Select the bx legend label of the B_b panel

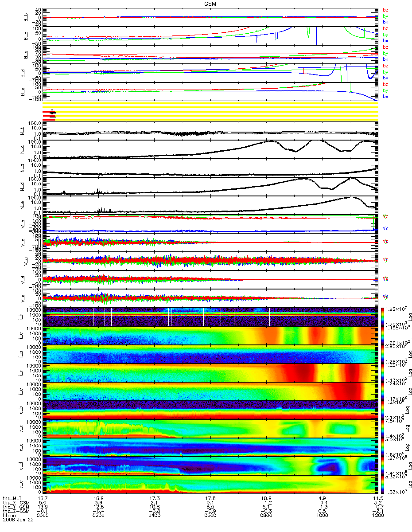pos(385,22)
